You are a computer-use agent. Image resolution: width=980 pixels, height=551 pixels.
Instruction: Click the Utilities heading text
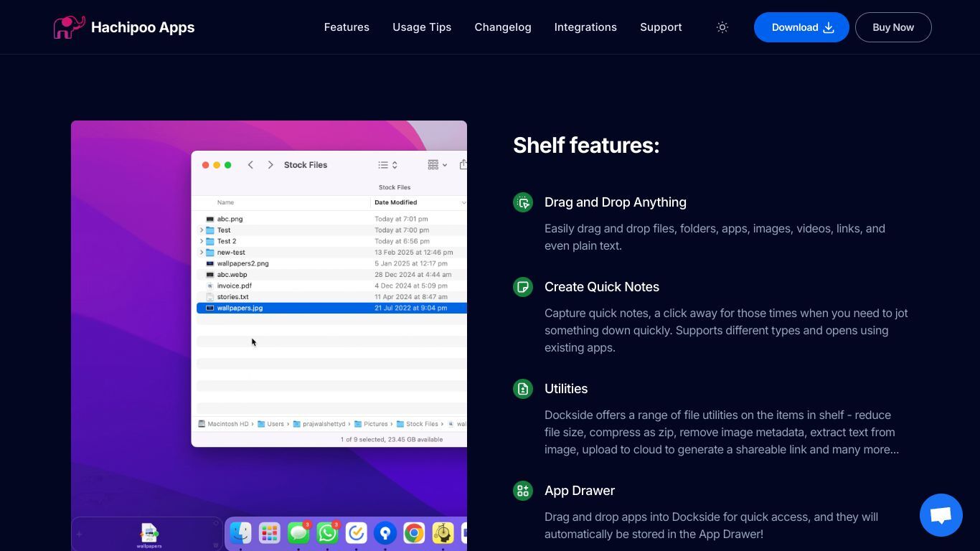coord(566,389)
